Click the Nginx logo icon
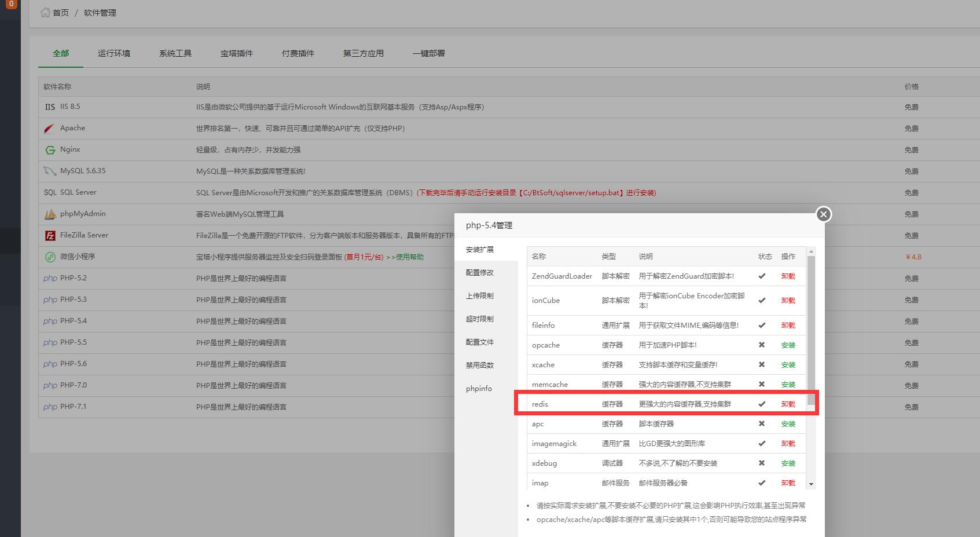Screen dimensions: 980x537 50,149
